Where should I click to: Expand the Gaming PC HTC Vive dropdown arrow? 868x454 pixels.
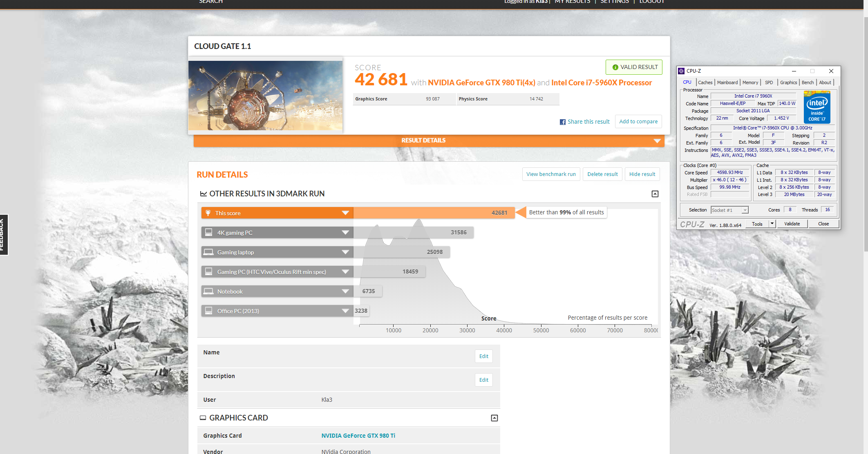point(345,272)
